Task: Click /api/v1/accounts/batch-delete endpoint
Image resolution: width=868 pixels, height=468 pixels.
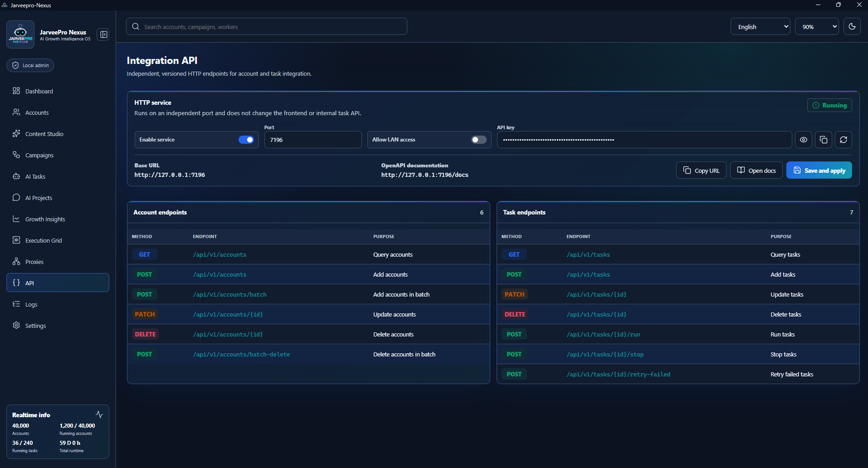Action: [x=241, y=354]
